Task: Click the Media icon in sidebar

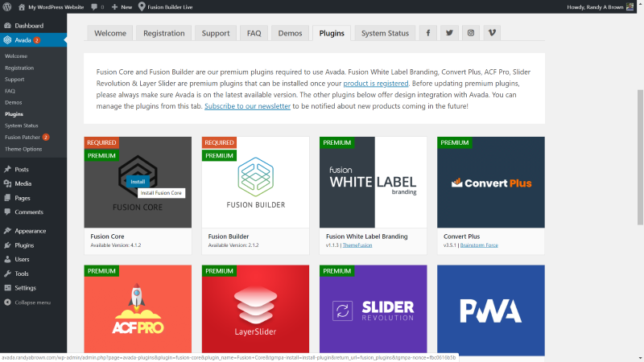Action: coord(7,183)
